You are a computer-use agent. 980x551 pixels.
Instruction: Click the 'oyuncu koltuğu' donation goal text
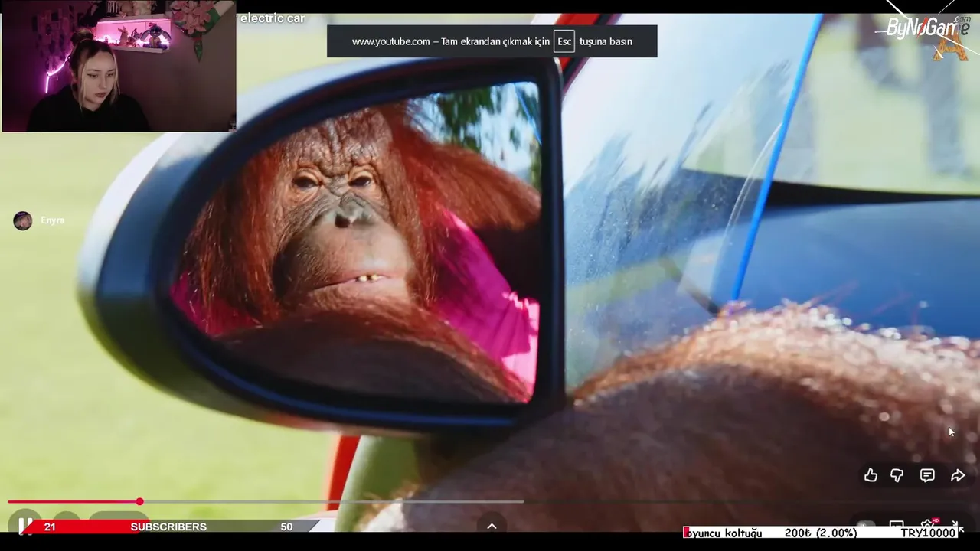point(724,533)
